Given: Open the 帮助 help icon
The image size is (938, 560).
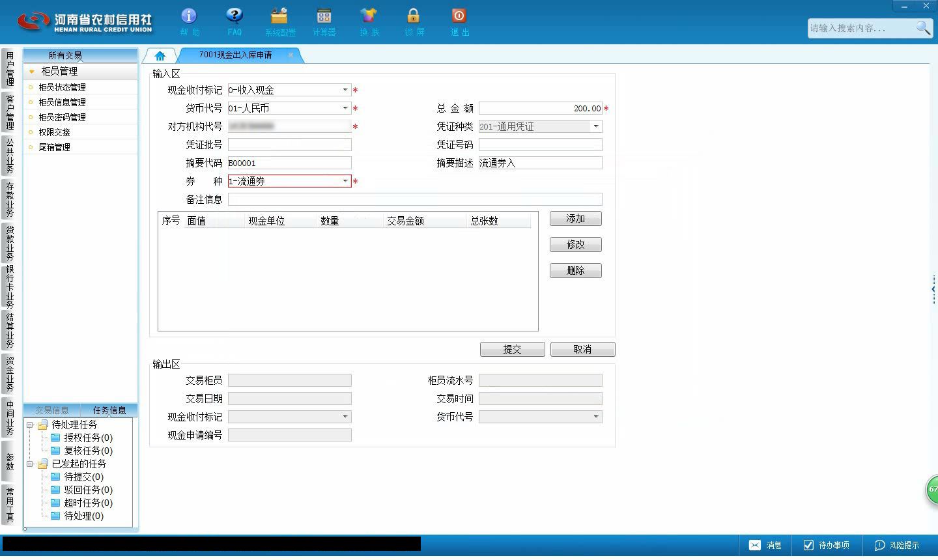Looking at the screenshot, I should coord(189,21).
